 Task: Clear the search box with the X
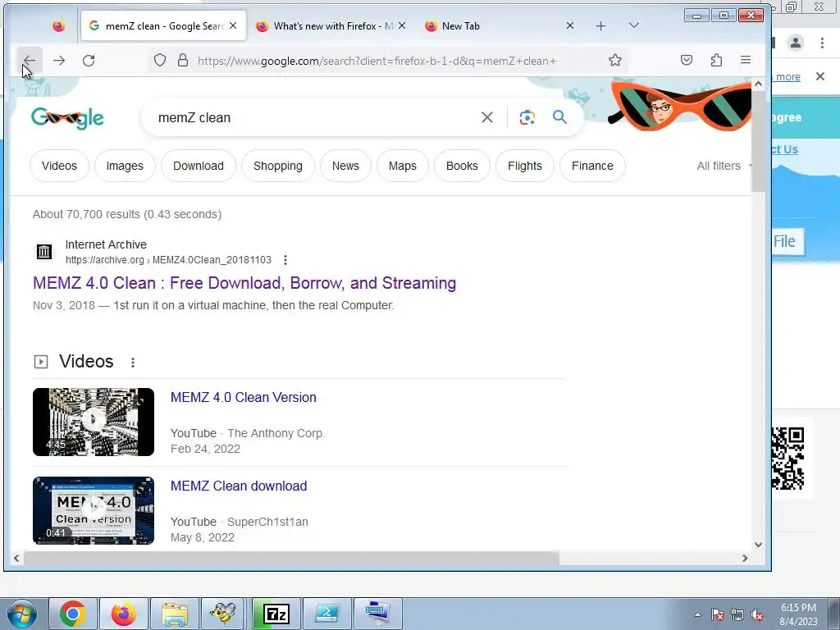coord(487,117)
